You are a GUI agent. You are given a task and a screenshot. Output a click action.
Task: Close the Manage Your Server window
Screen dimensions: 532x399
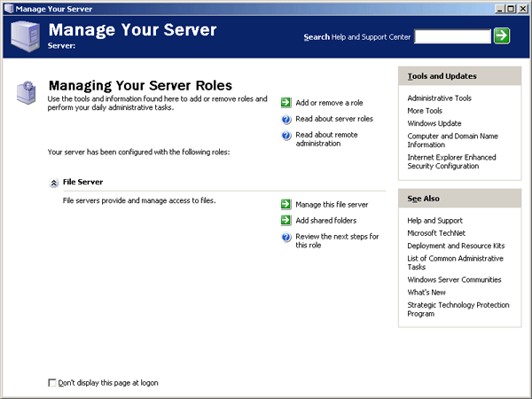523,9
